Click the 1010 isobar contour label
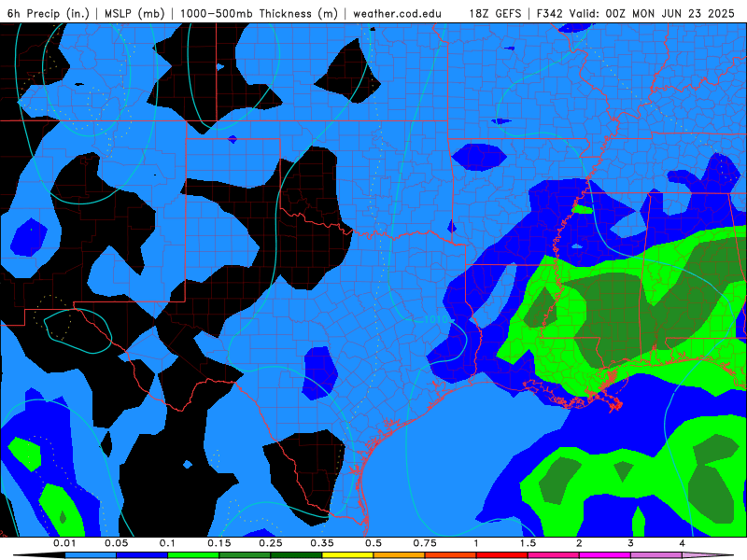This screenshot has height=560, width=747. click(x=436, y=319)
